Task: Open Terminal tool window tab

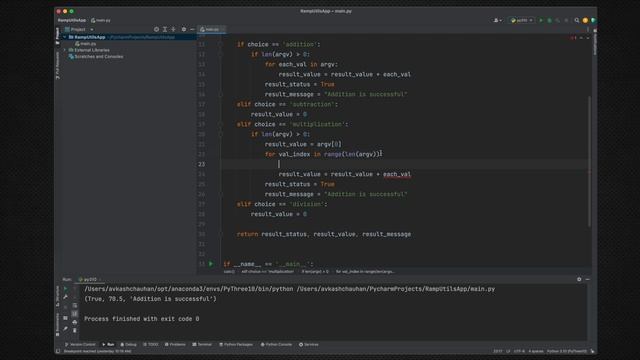Action: click(x=202, y=344)
